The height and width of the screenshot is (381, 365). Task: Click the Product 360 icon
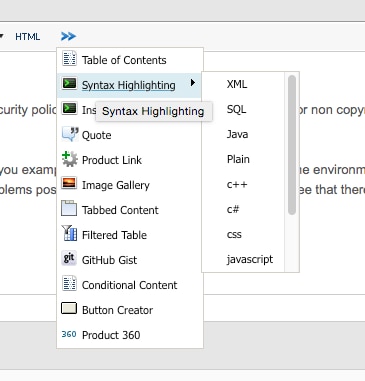coord(69,334)
